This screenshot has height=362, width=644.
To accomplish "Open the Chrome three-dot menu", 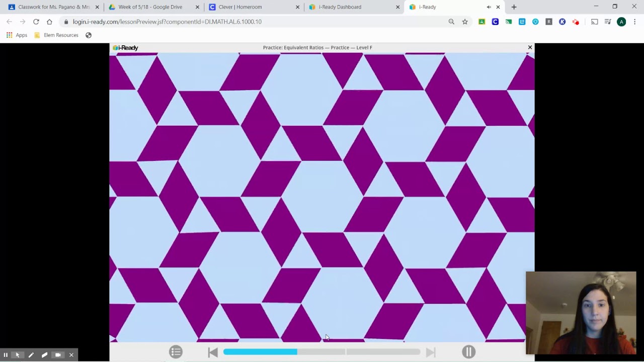I will pos(635,22).
